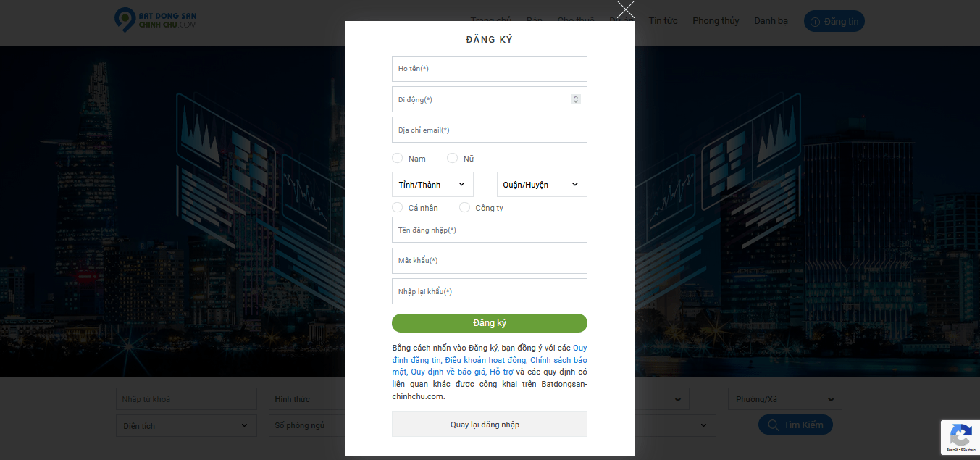Expand the Diện tích dropdown
This screenshot has width=980, height=460.
(x=186, y=425)
